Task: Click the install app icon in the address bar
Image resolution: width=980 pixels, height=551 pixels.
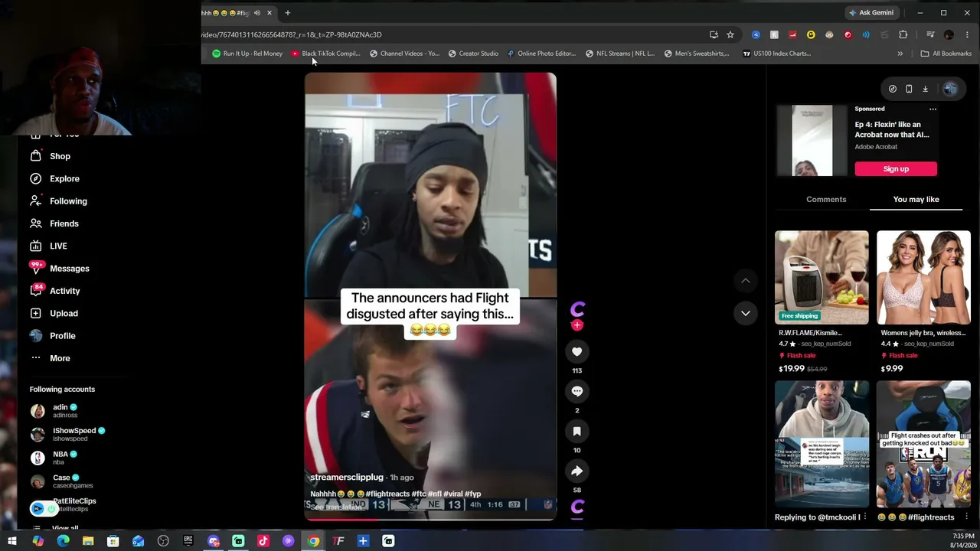Action: tap(714, 34)
